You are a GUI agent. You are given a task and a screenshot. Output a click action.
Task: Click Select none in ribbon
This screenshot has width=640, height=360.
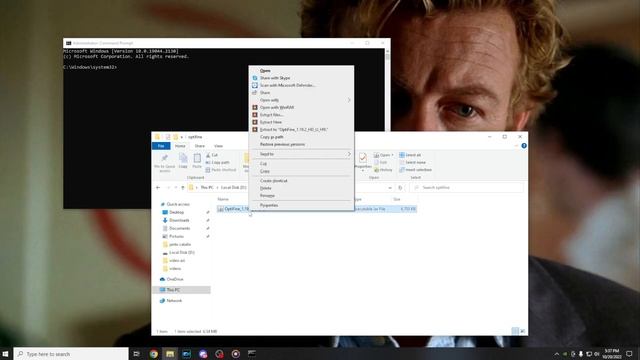pos(412,162)
